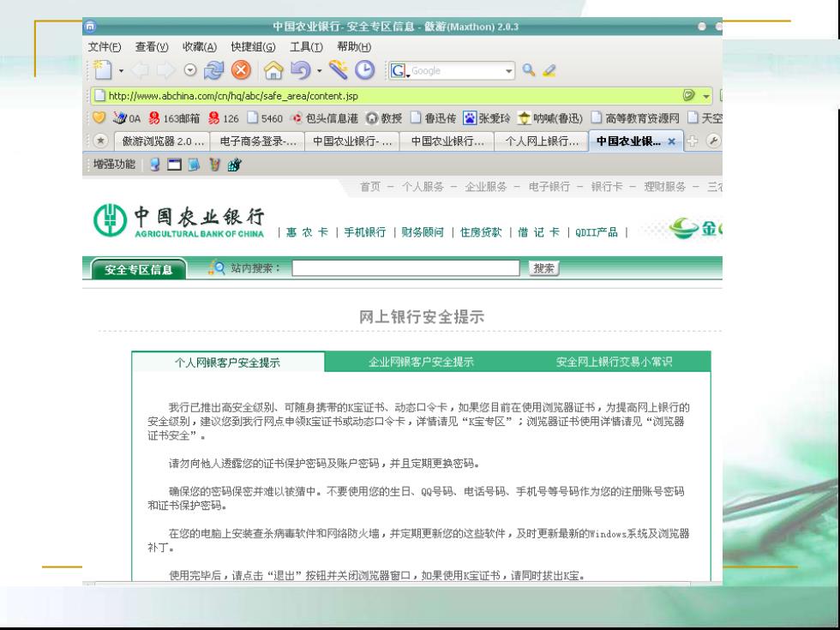This screenshot has width=840, height=630.
Task: Go to the Home page icon
Action: coord(273,70)
